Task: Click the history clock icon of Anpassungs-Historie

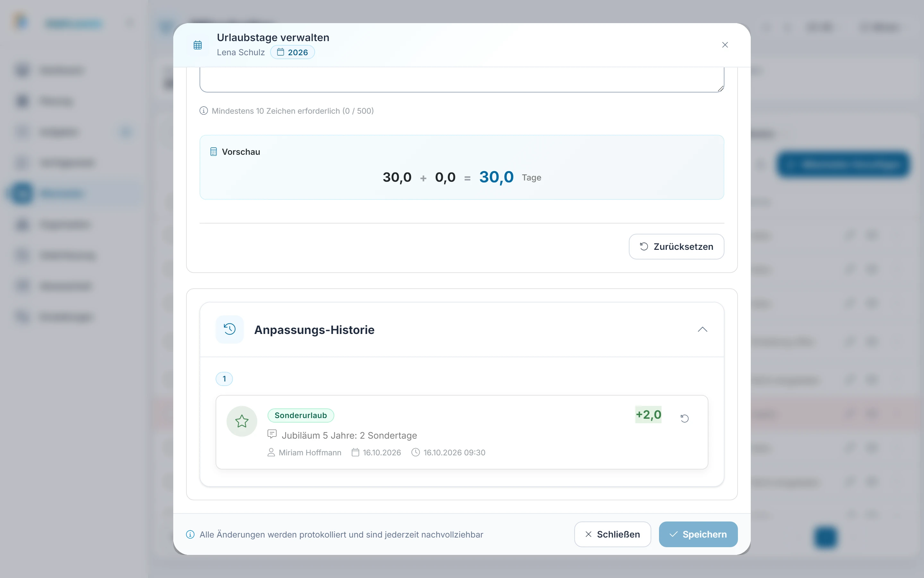Action: [x=229, y=329]
